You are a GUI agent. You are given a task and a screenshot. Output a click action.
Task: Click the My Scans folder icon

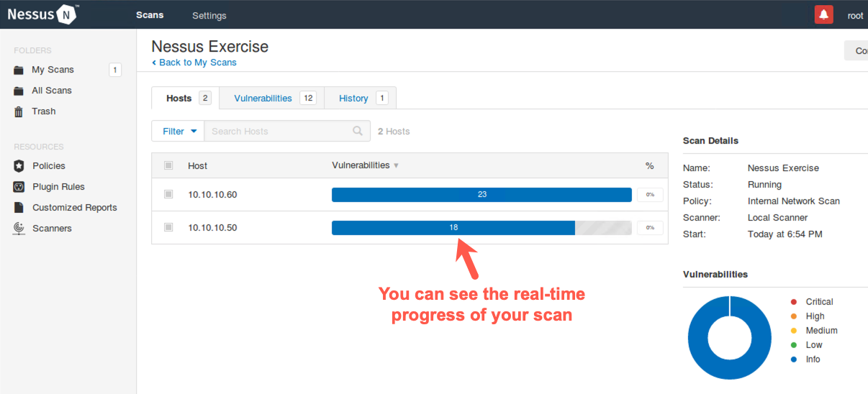[19, 70]
